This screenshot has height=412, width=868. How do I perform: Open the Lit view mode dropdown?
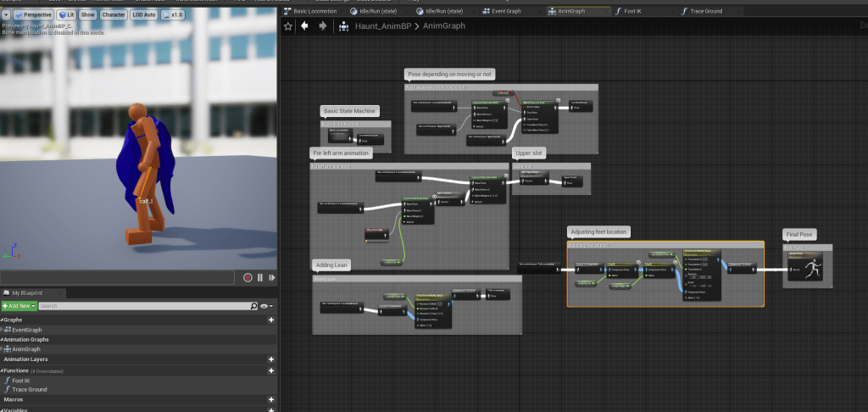pos(67,14)
